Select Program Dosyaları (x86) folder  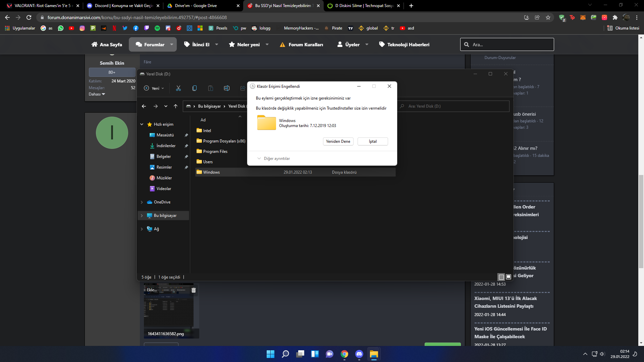tap(224, 141)
